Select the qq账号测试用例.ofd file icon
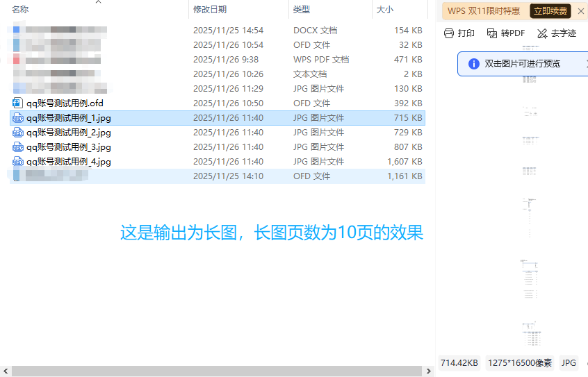 pos(18,103)
